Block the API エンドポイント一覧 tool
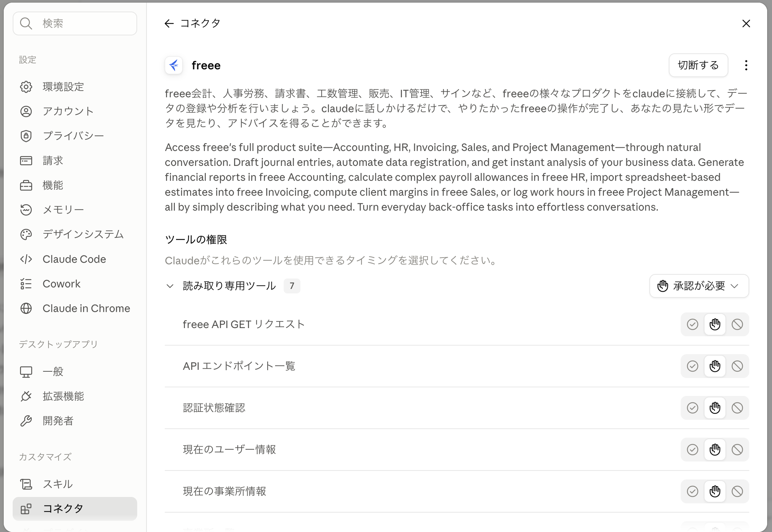Screen dimensions: 772x532 737,366
